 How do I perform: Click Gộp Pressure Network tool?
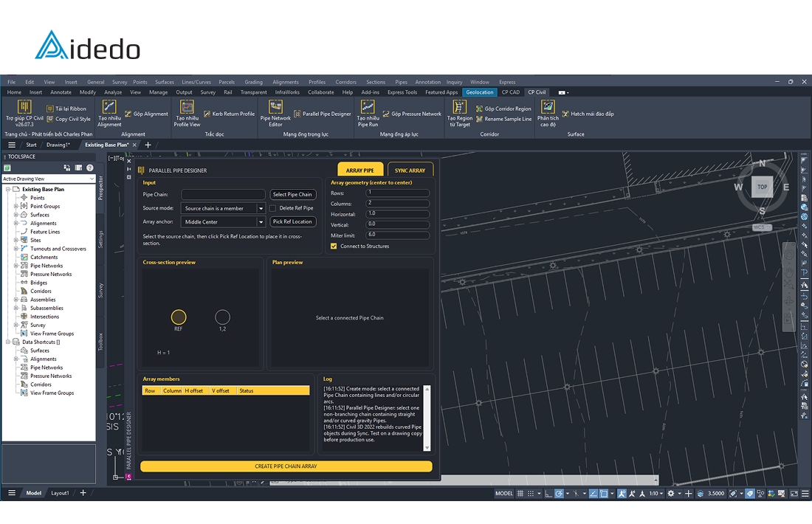[x=412, y=114]
